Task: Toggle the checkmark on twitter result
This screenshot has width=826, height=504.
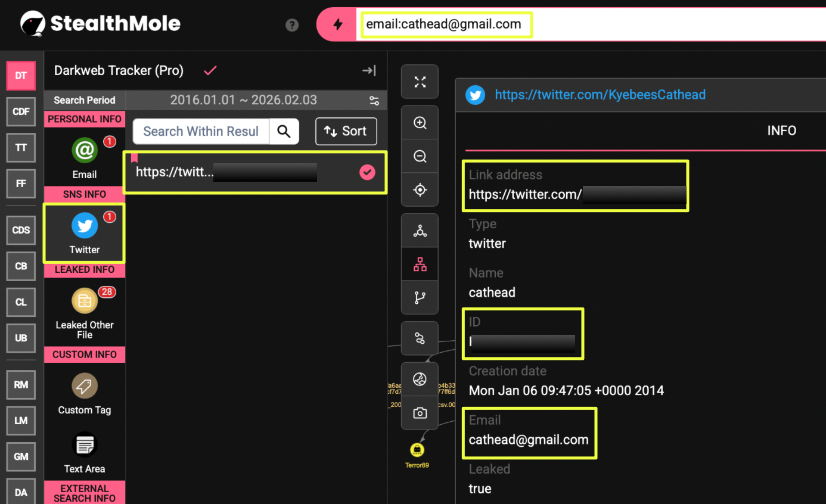Action: (x=368, y=172)
